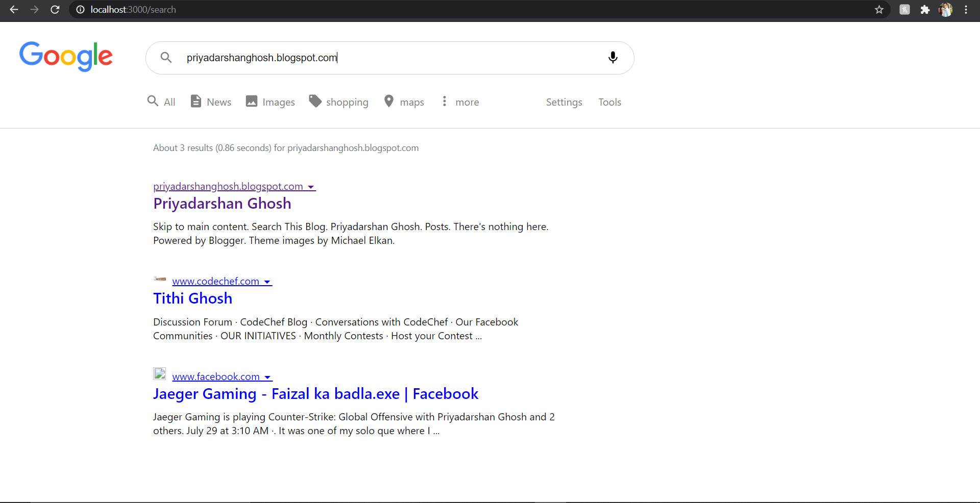This screenshot has width=980, height=503.
Task: Click the Google logo
Action: 66,56
